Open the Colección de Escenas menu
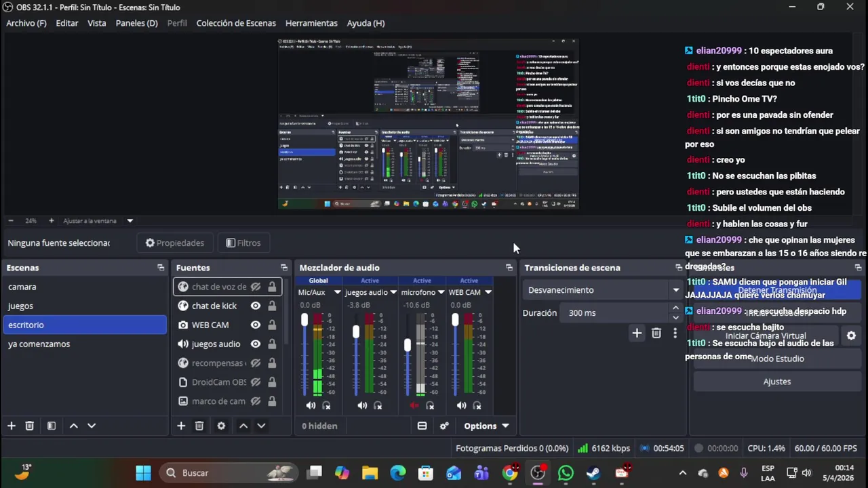This screenshot has width=868, height=488. click(236, 23)
